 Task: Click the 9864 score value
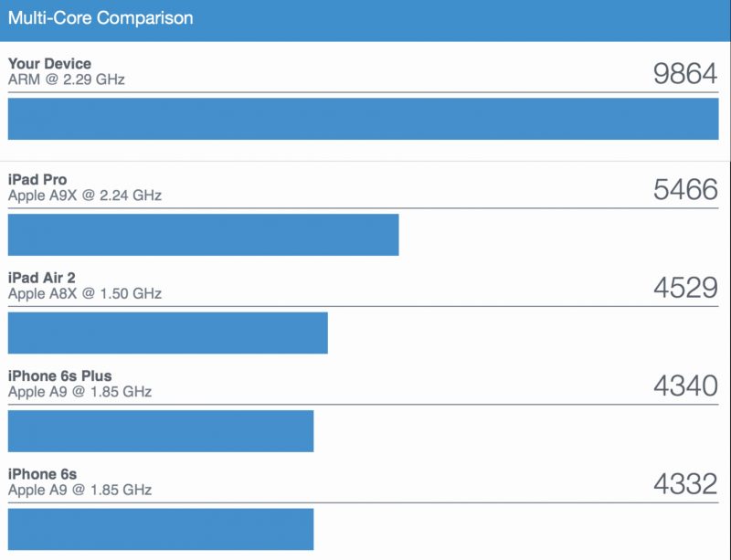tap(684, 74)
